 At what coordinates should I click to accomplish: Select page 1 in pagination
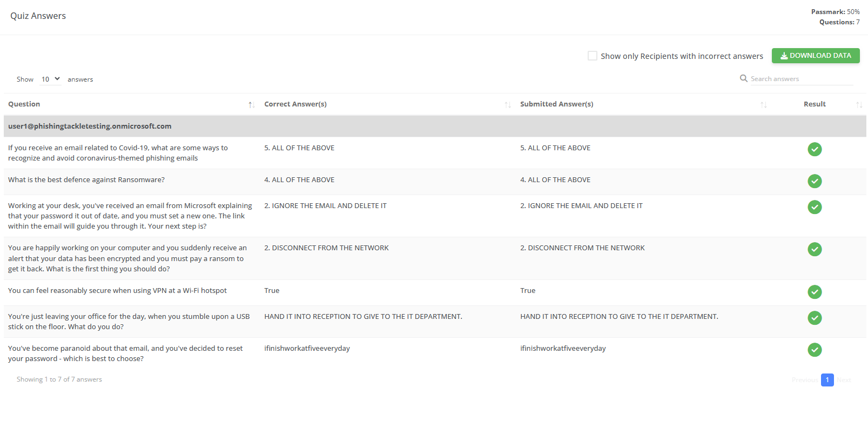pyautogui.click(x=827, y=380)
